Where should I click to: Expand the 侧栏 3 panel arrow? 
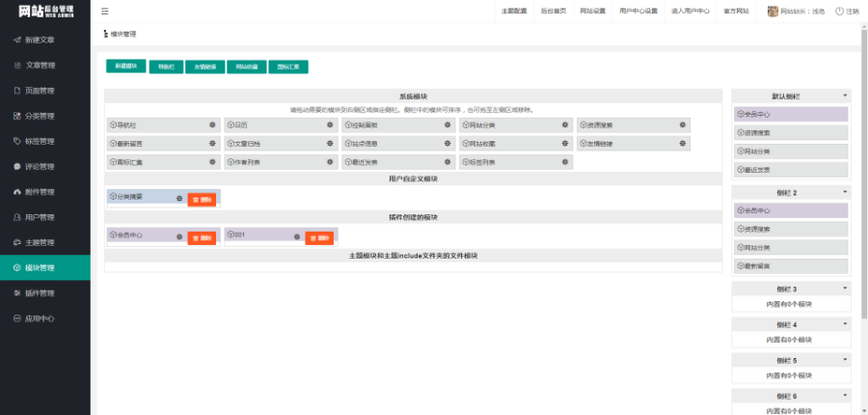845,289
